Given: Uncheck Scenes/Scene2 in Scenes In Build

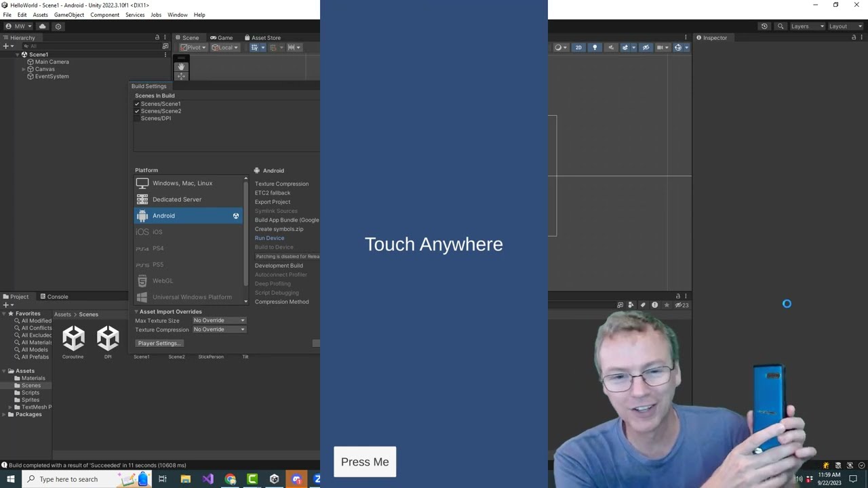Looking at the screenshot, I should [x=137, y=111].
